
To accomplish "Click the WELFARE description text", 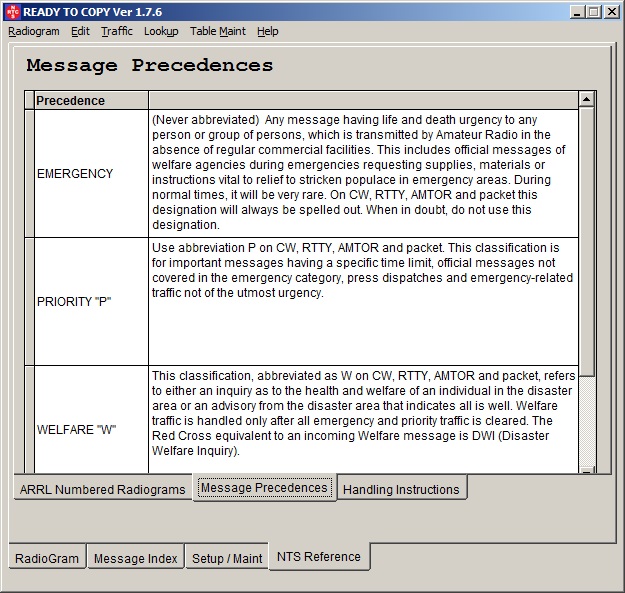I will pyautogui.click(x=364, y=419).
